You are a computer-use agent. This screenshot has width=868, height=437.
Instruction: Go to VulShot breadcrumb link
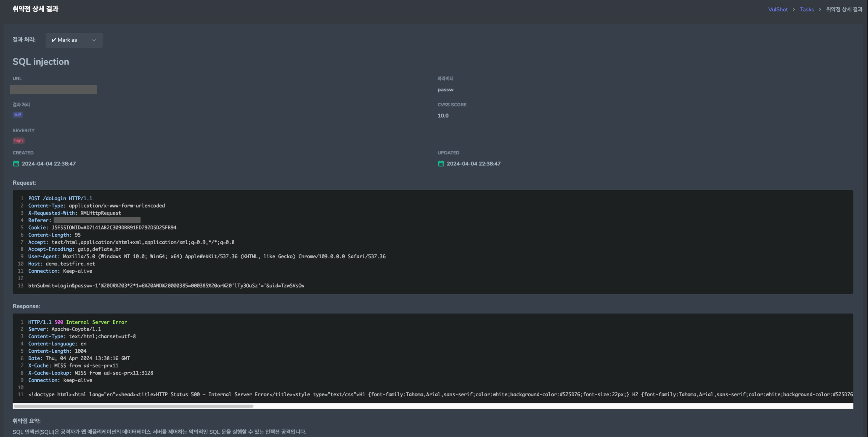tap(778, 10)
